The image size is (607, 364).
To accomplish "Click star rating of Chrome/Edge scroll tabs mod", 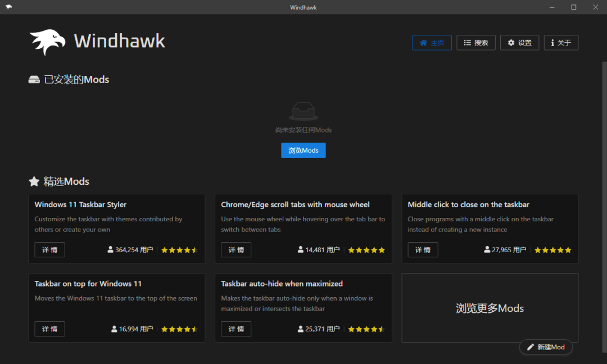I will click(366, 250).
